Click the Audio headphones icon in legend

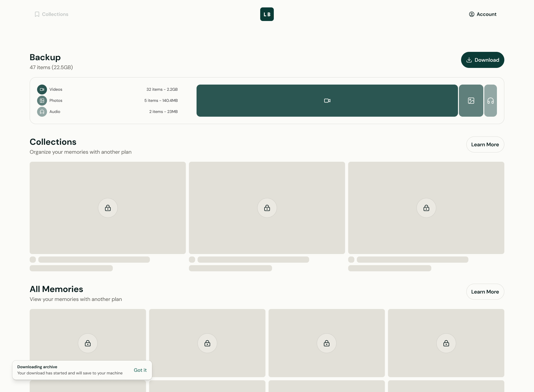click(x=42, y=112)
